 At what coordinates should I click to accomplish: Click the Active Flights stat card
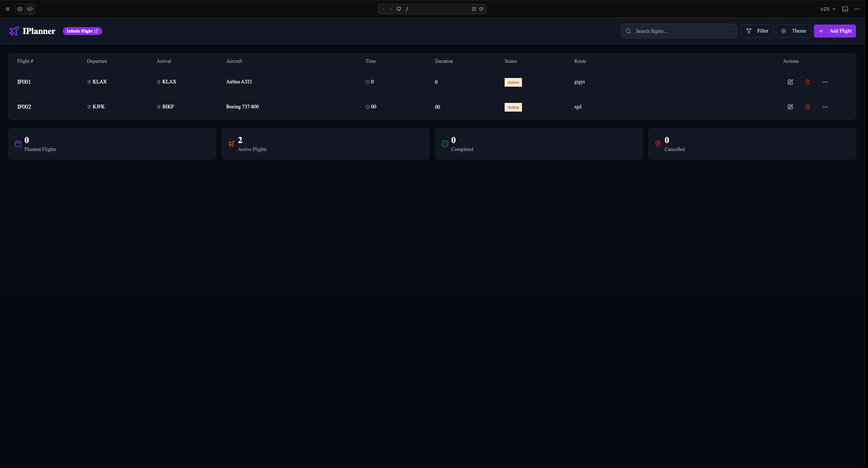pos(325,144)
